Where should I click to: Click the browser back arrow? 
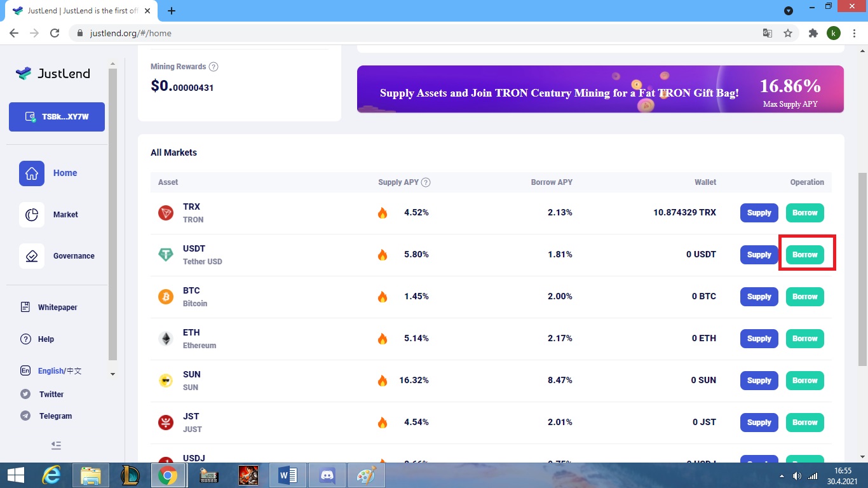[14, 33]
